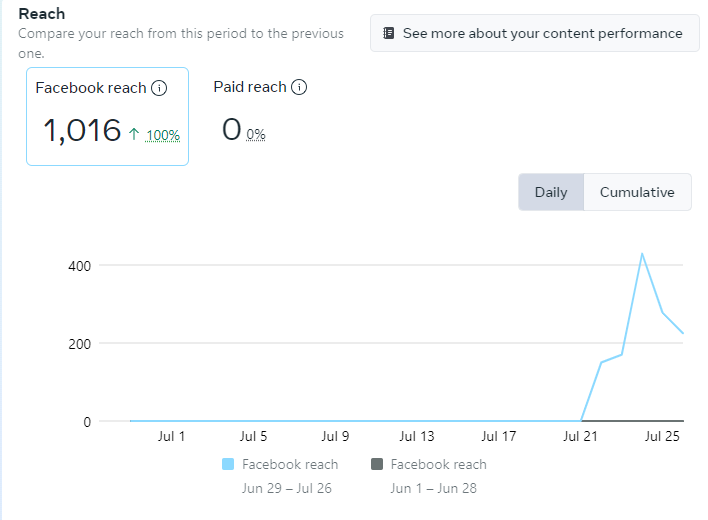Image resolution: width=708 pixels, height=520 pixels.
Task: Click the Paid reach info icon
Action: [x=298, y=87]
